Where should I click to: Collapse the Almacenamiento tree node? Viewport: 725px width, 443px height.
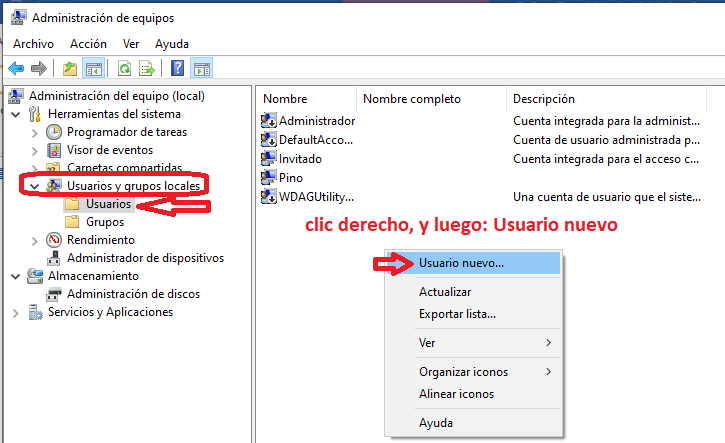click(16, 277)
